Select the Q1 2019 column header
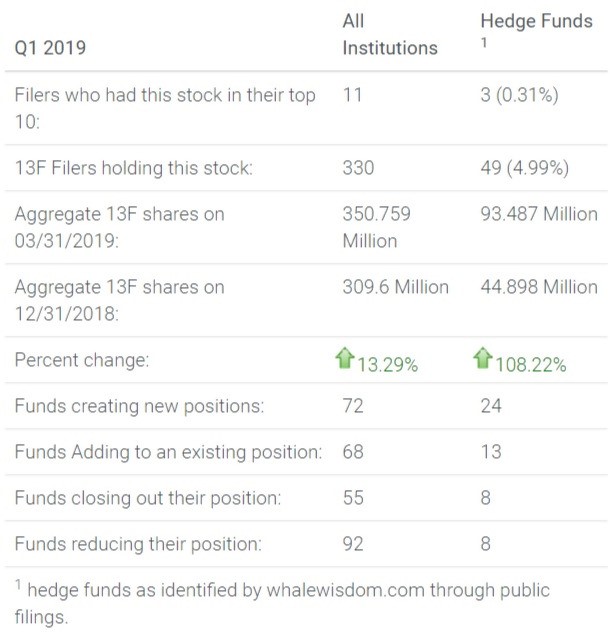Viewport: 610px width, 643px height. (51, 47)
